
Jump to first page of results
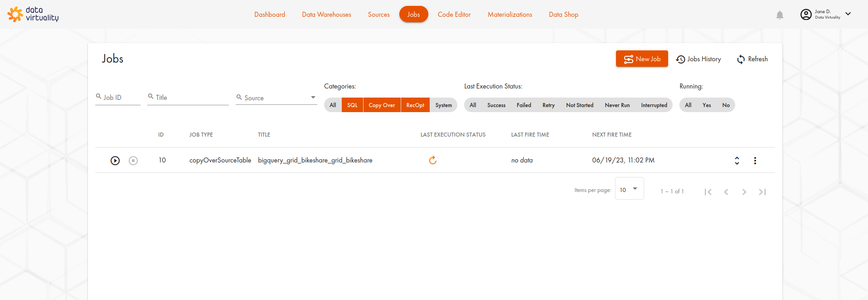pyautogui.click(x=708, y=192)
